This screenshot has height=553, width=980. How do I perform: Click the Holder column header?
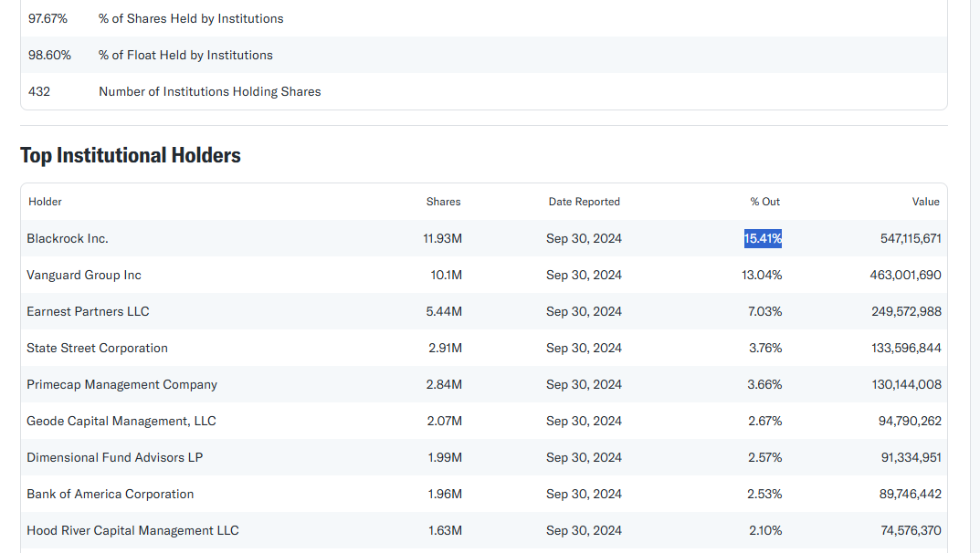click(x=45, y=202)
